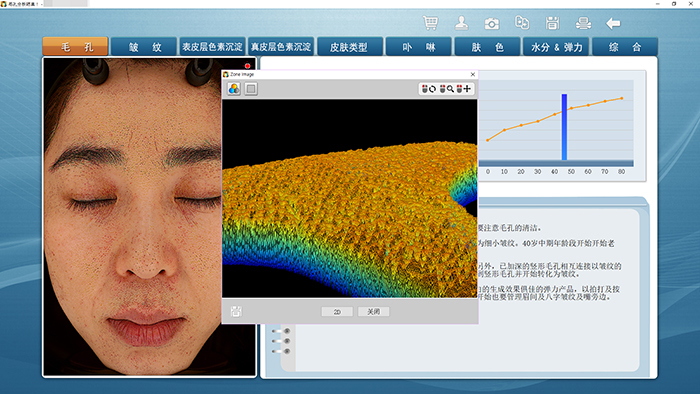Click the printer icon
700x394 pixels.
point(583,23)
